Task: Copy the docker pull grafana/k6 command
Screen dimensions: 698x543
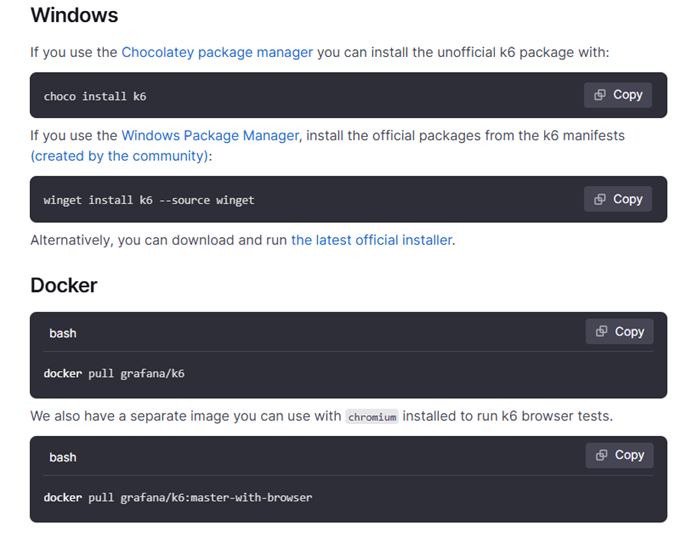Action: click(620, 331)
